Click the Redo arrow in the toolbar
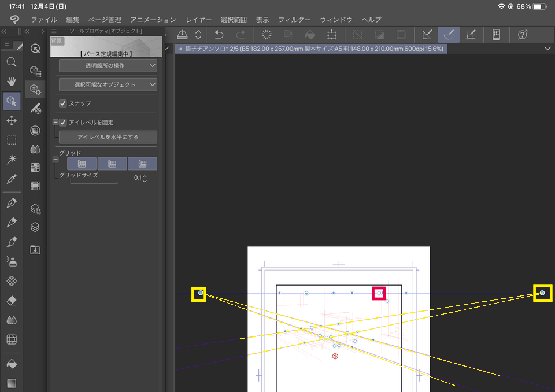Image resolution: width=555 pixels, height=392 pixels. [241, 35]
